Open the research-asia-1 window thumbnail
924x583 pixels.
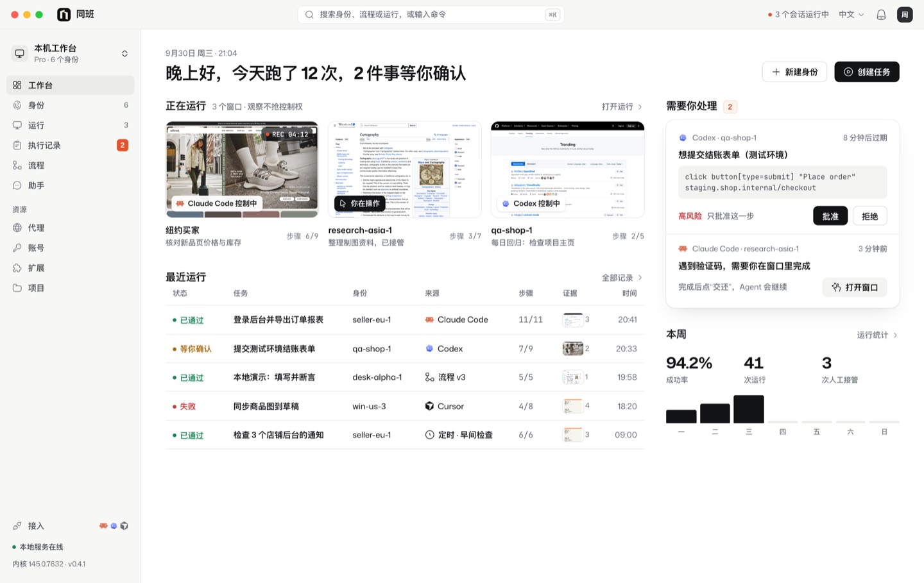[405, 169]
